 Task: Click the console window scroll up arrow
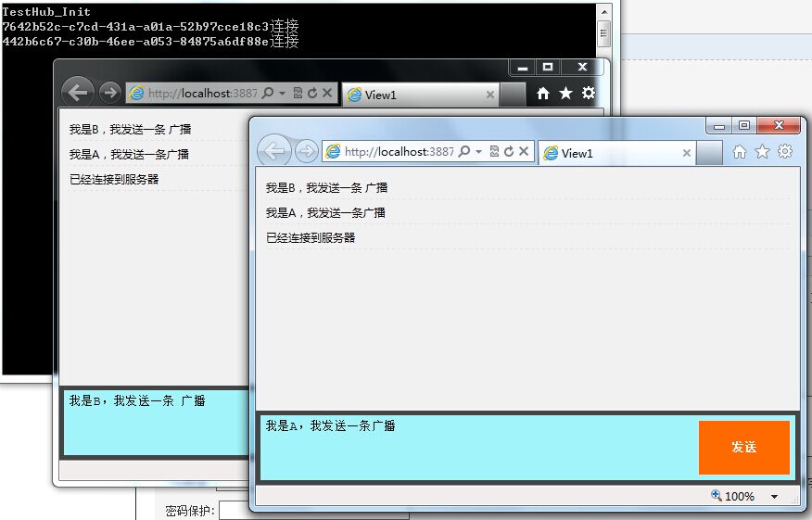click(603, 11)
